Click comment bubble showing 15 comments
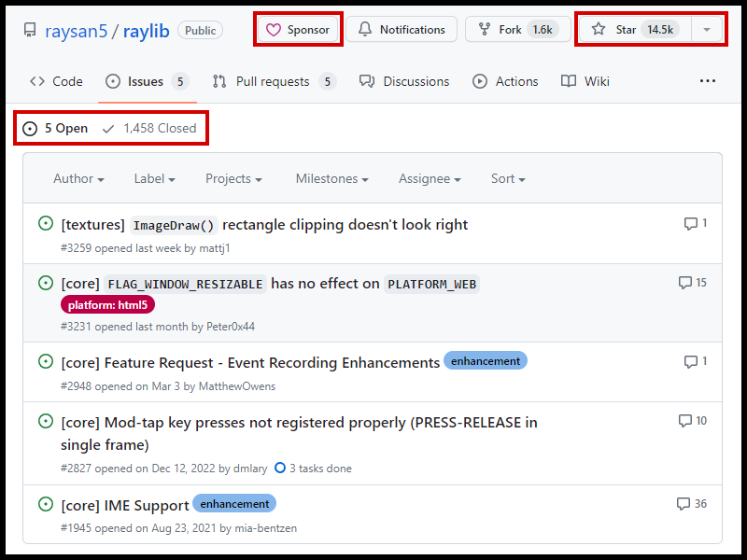The height and width of the screenshot is (560, 747). click(x=692, y=283)
